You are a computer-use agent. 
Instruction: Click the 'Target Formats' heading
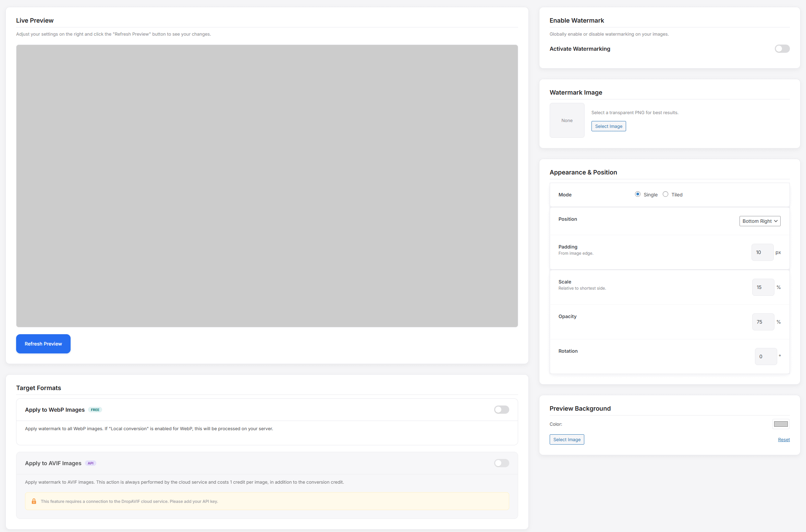click(38, 388)
